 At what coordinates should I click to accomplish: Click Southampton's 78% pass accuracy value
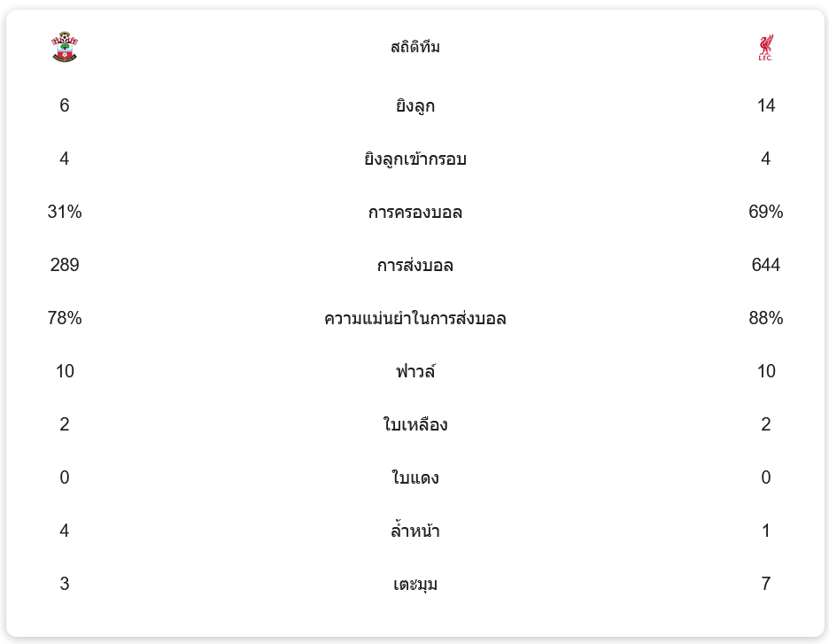(x=65, y=318)
